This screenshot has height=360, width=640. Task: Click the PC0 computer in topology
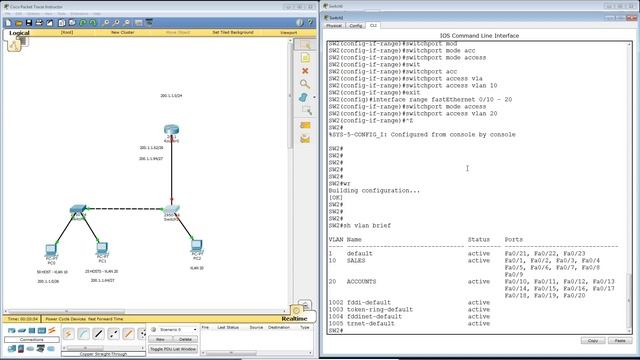[x=51, y=250]
